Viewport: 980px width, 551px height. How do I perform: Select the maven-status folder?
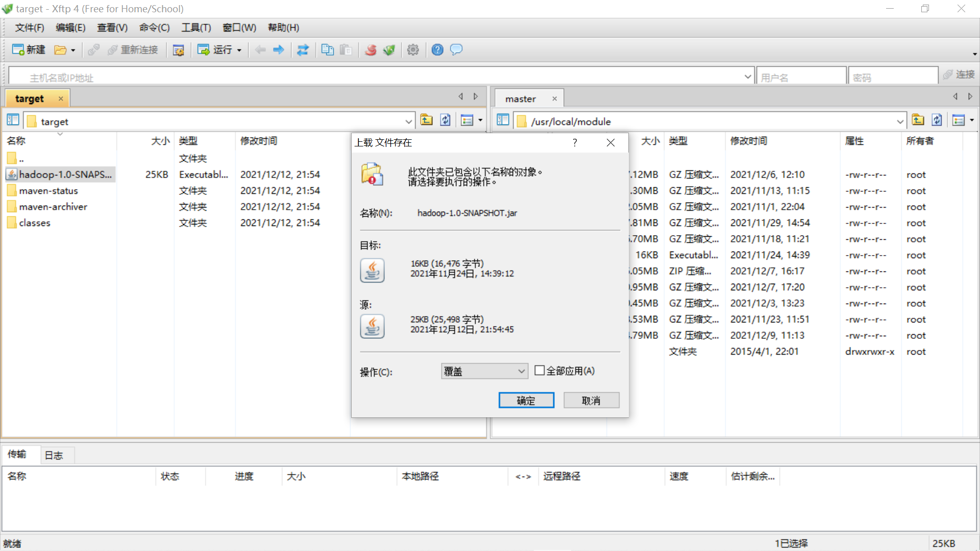click(48, 191)
